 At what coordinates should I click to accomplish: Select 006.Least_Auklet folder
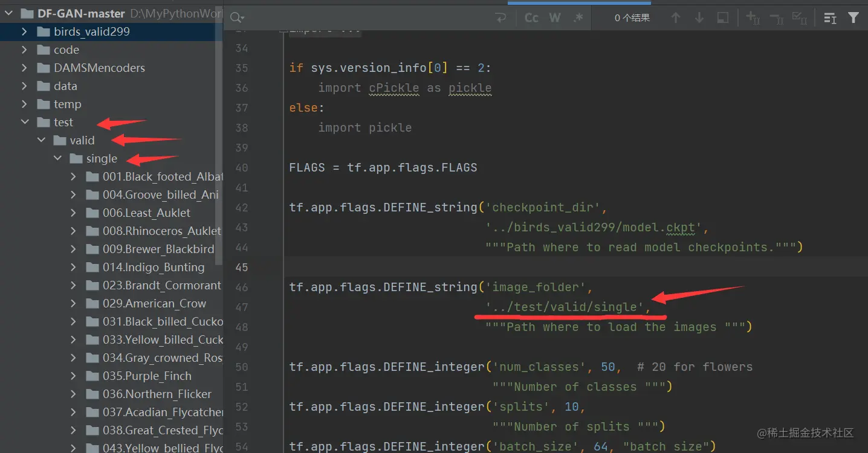(x=146, y=213)
